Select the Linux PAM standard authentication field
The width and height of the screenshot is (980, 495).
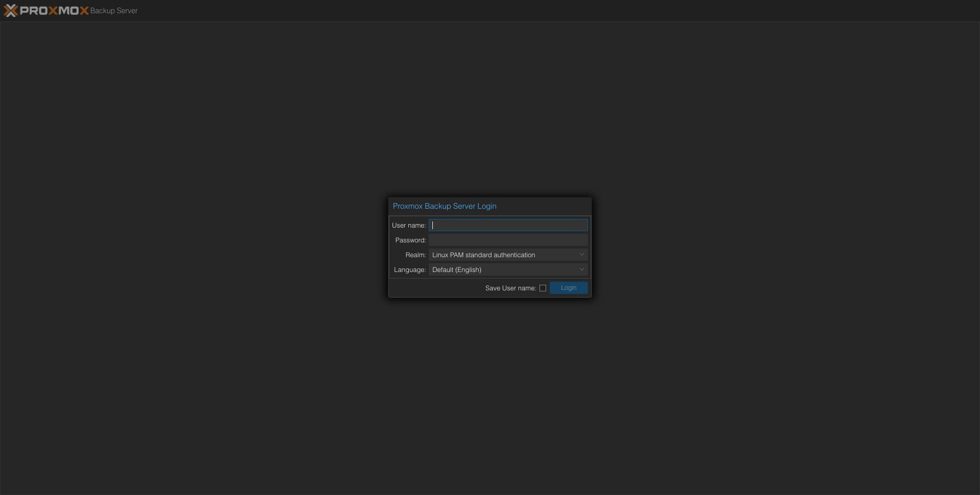point(503,255)
